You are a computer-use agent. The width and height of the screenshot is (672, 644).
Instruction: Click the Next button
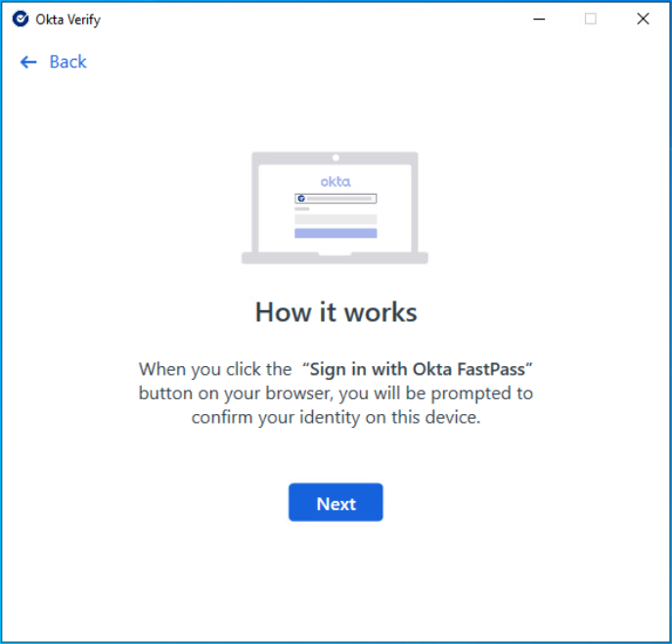tap(336, 503)
